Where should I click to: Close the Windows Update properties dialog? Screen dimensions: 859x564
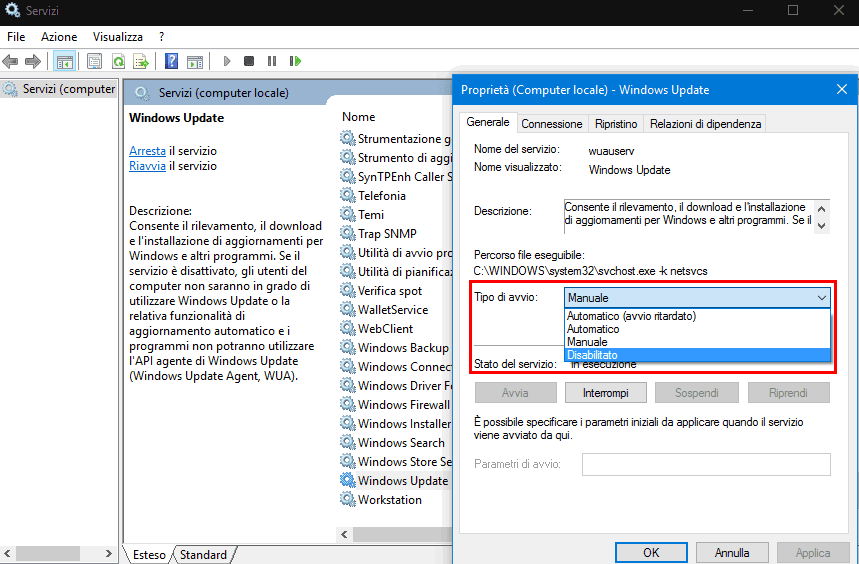tap(842, 89)
